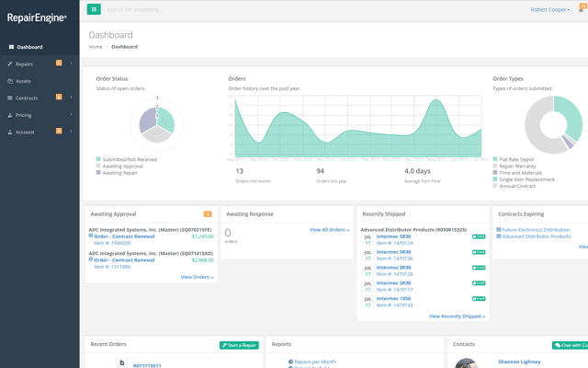Click the globe icon beside Repairs per Month

pos(290,362)
